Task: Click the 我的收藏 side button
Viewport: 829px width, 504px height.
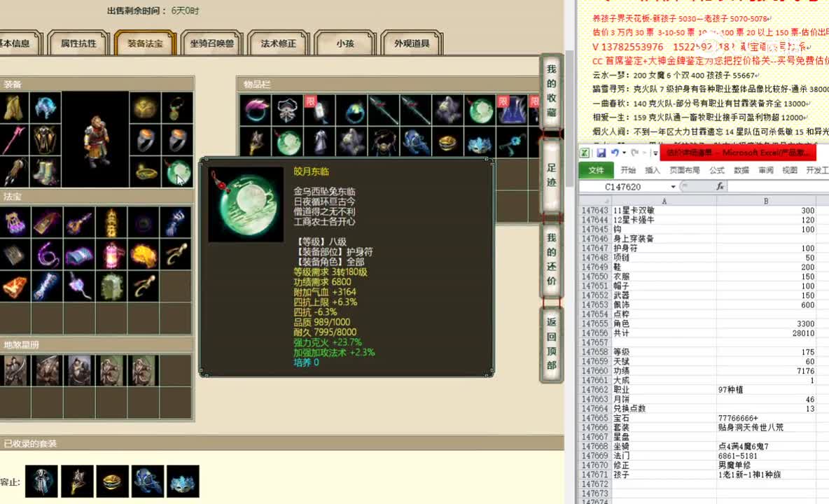Action: pyautogui.click(x=552, y=91)
